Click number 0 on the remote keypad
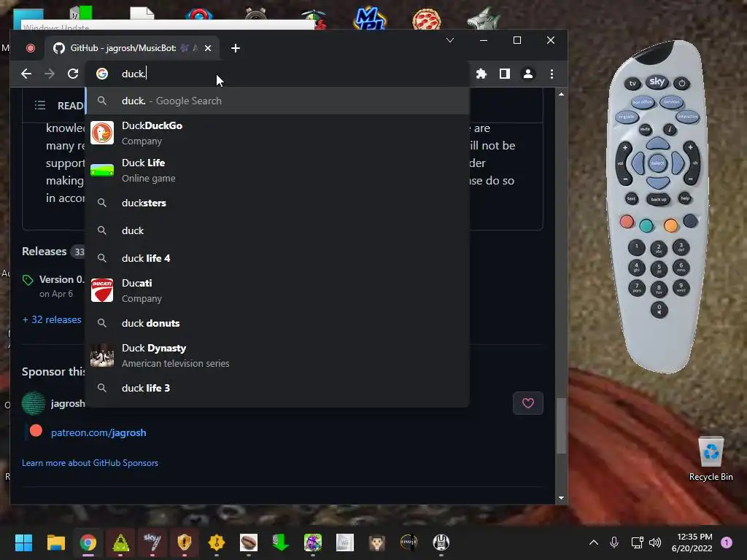Image resolution: width=747 pixels, height=560 pixels. click(x=659, y=309)
